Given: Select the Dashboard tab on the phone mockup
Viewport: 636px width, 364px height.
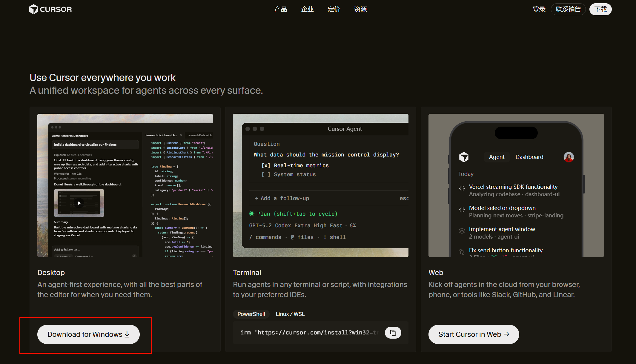Looking at the screenshot, I should click(x=529, y=157).
